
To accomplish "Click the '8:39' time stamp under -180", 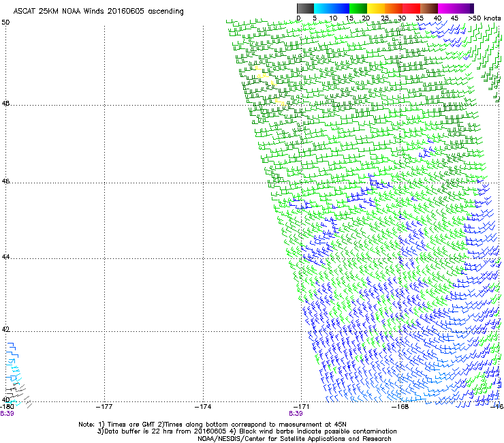I will tap(7, 414).
